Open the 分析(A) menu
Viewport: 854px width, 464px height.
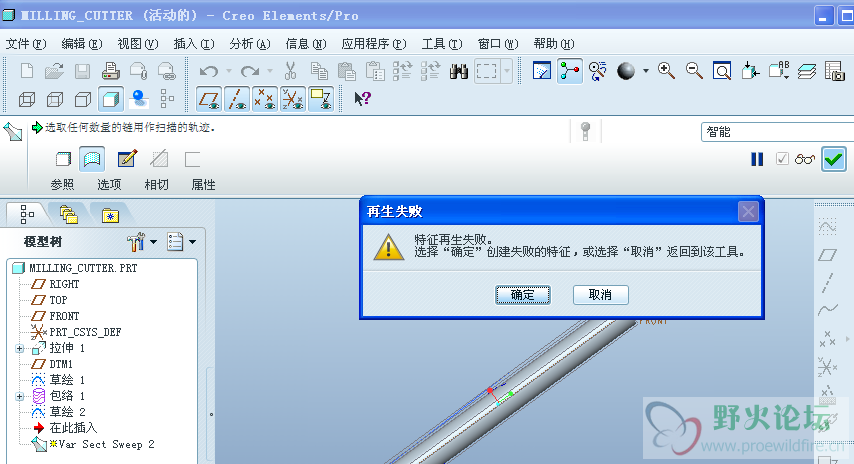(250, 44)
